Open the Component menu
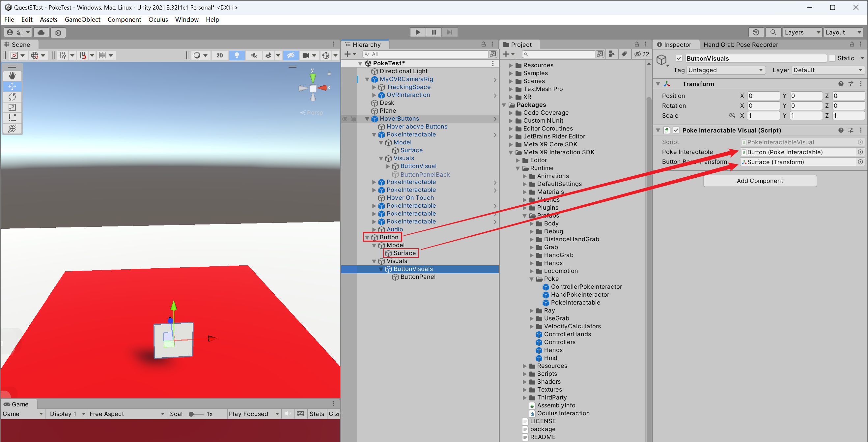 [124, 19]
